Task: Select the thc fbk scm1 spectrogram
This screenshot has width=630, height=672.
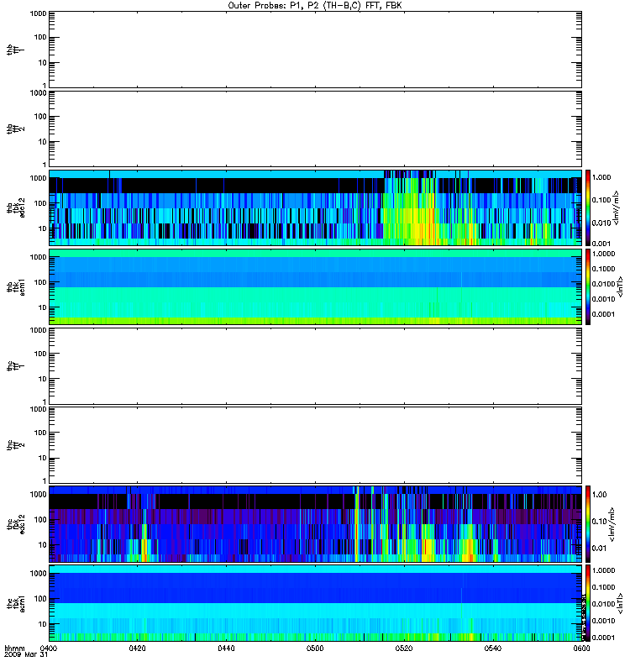Action: 316,603
